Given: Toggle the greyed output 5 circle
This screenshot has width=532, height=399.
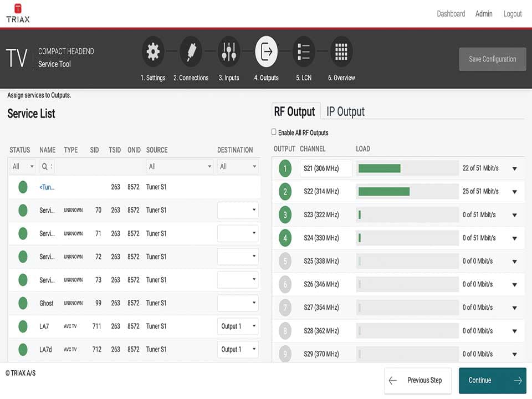Looking at the screenshot, I should click(x=285, y=261).
